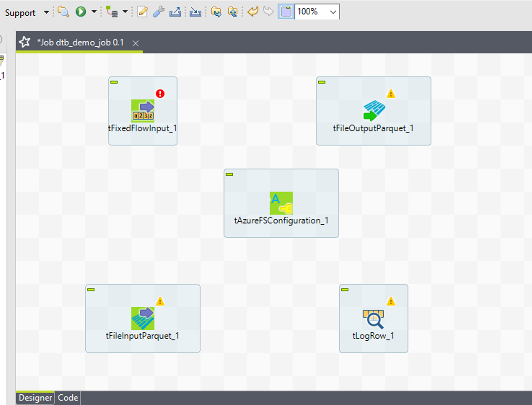Click the search magnifier toolbar icon

pos(63,12)
